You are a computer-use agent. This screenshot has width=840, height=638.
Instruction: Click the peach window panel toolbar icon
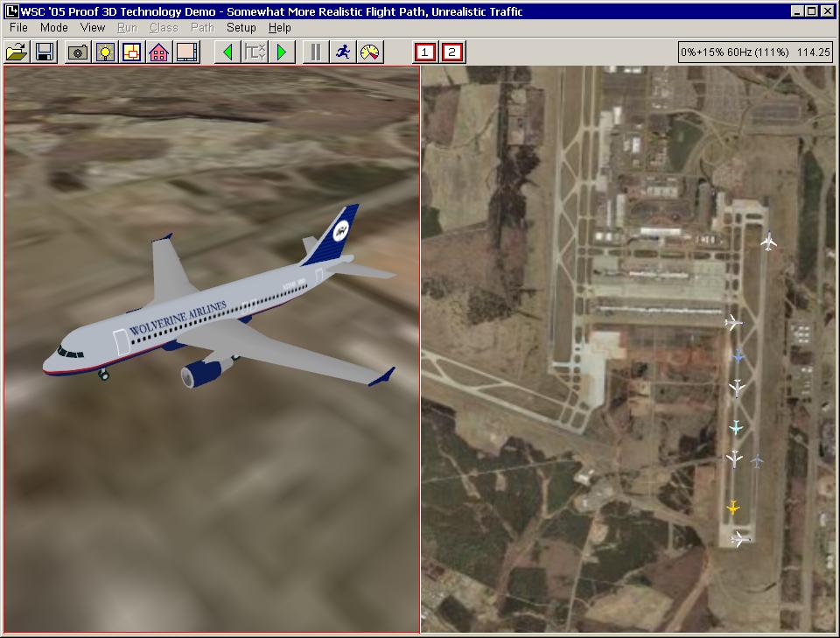pyautogui.click(x=187, y=53)
